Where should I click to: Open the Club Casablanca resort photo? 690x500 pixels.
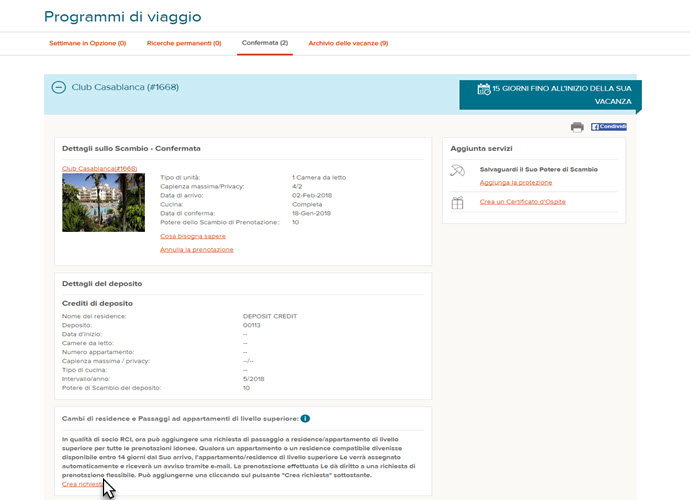click(103, 202)
